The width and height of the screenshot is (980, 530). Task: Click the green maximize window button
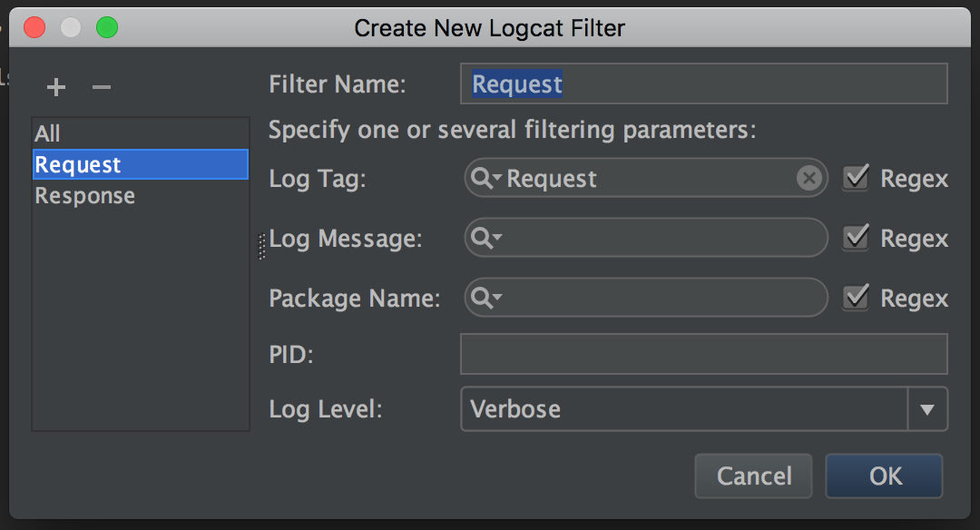107,28
